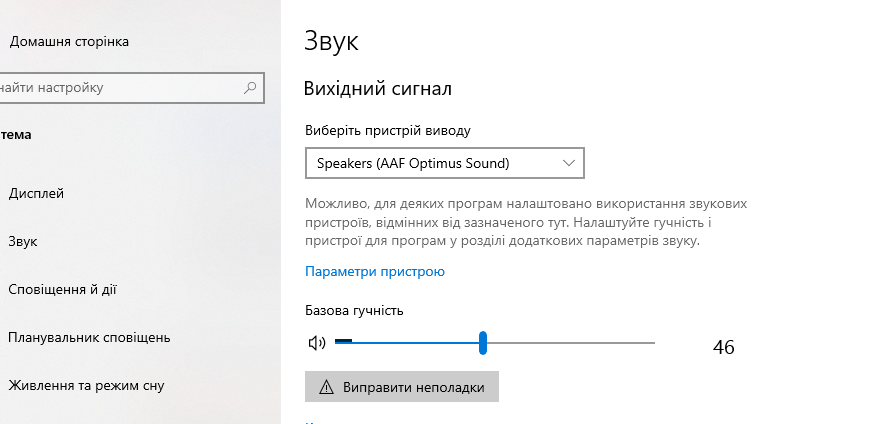Click the warning triangle on the troubleshoot button
Viewport: 873px width, 424px height.
326,387
